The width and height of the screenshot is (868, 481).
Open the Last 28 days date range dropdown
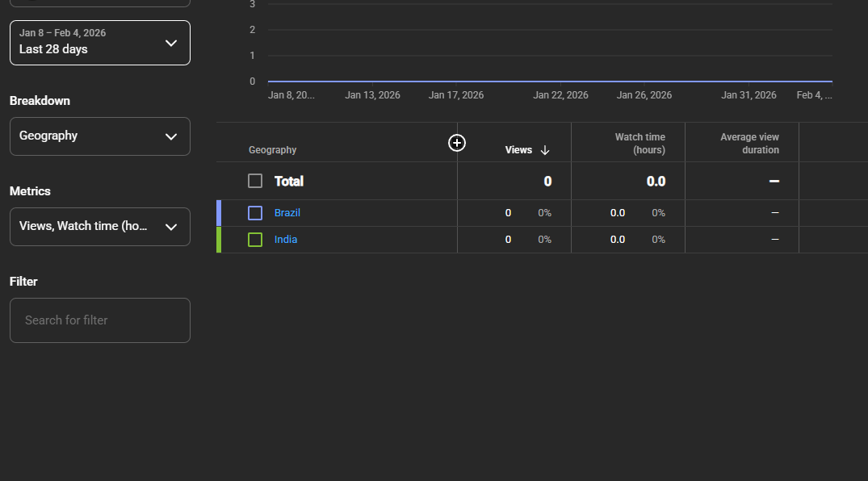100,42
